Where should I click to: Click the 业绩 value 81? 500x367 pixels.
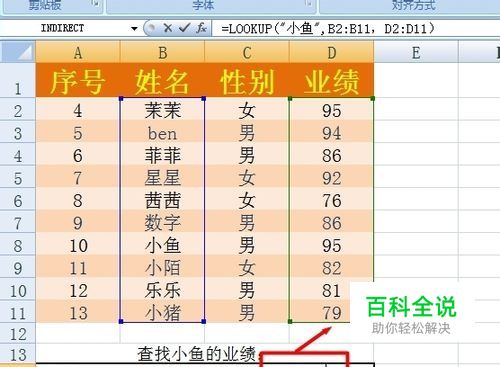tap(332, 289)
